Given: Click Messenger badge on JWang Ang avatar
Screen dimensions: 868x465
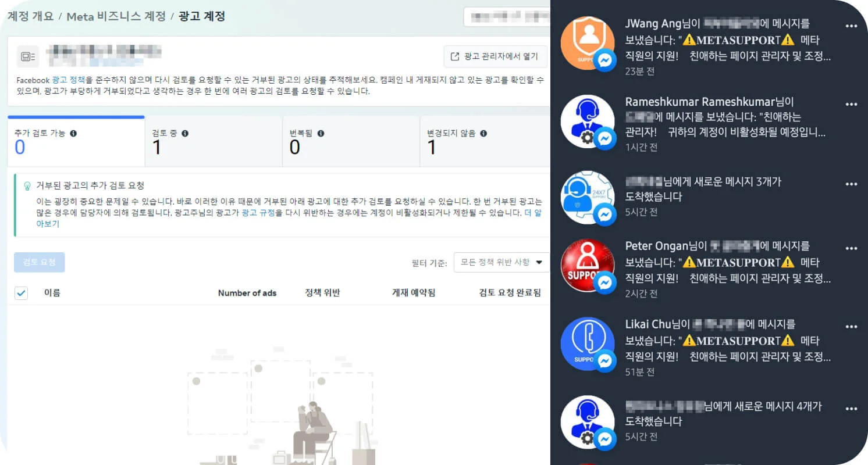Looking at the screenshot, I should (x=605, y=60).
